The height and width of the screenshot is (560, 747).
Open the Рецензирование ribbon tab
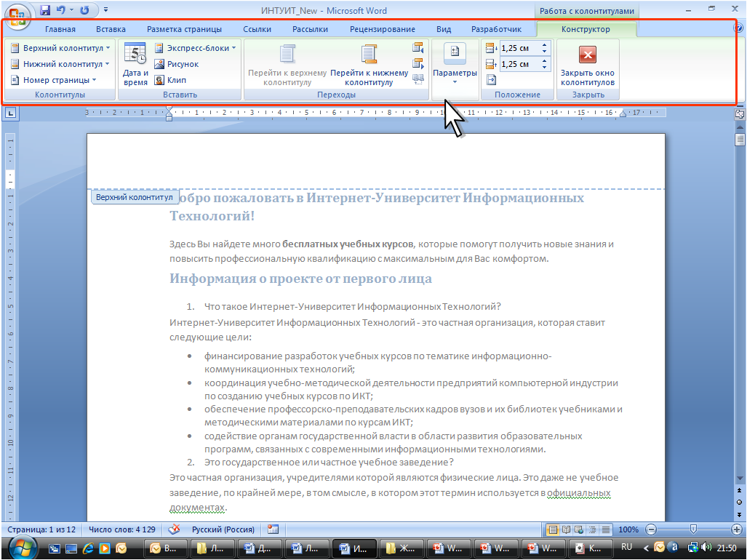pos(382,30)
